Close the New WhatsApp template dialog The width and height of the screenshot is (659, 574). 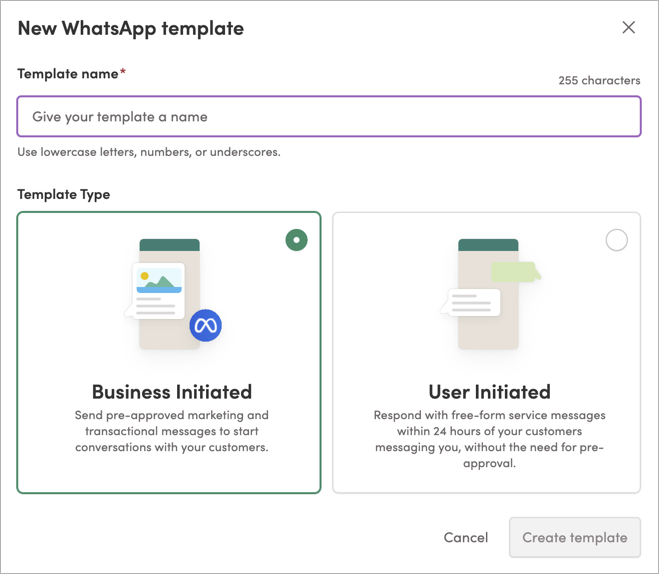628,28
